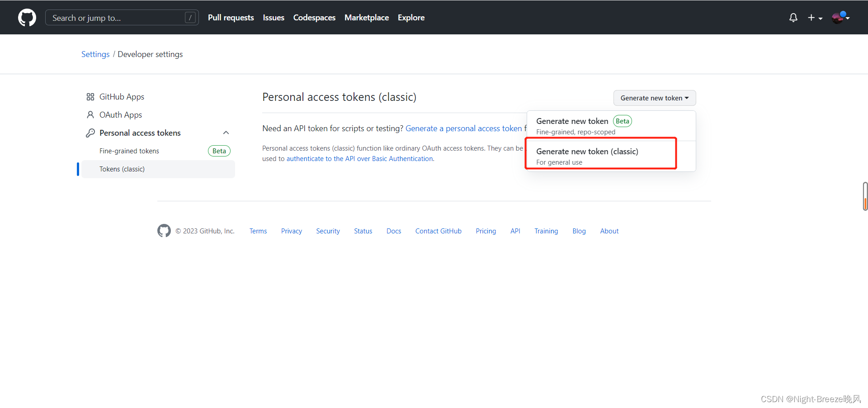This screenshot has height=408, width=868.
Task: Click Generate a personal access token link
Action: 466,128
